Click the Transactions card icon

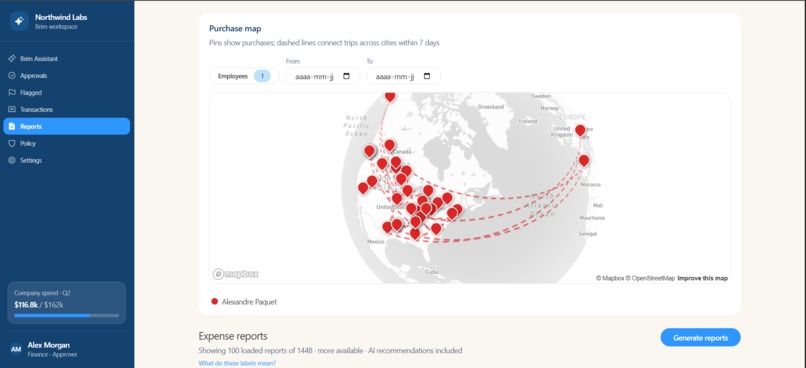coord(12,109)
